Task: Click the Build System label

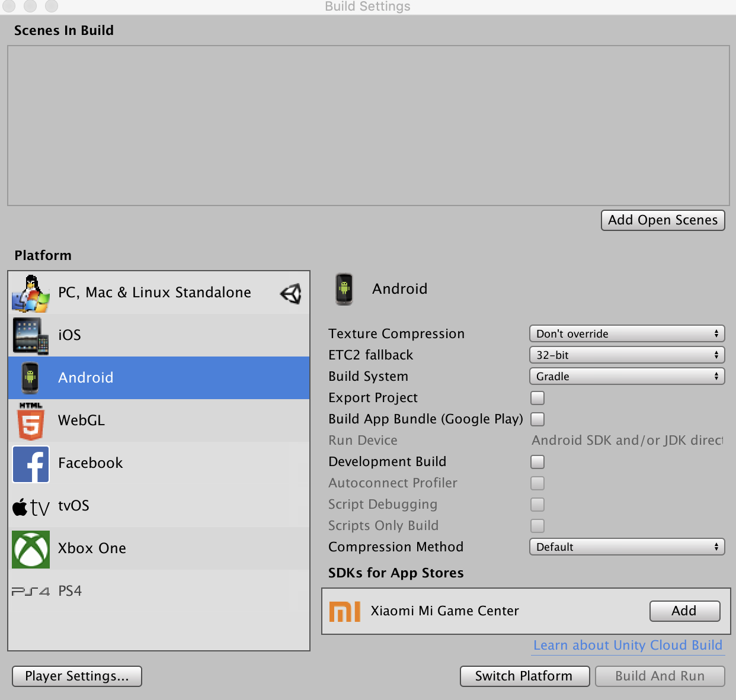Action: [369, 377]
